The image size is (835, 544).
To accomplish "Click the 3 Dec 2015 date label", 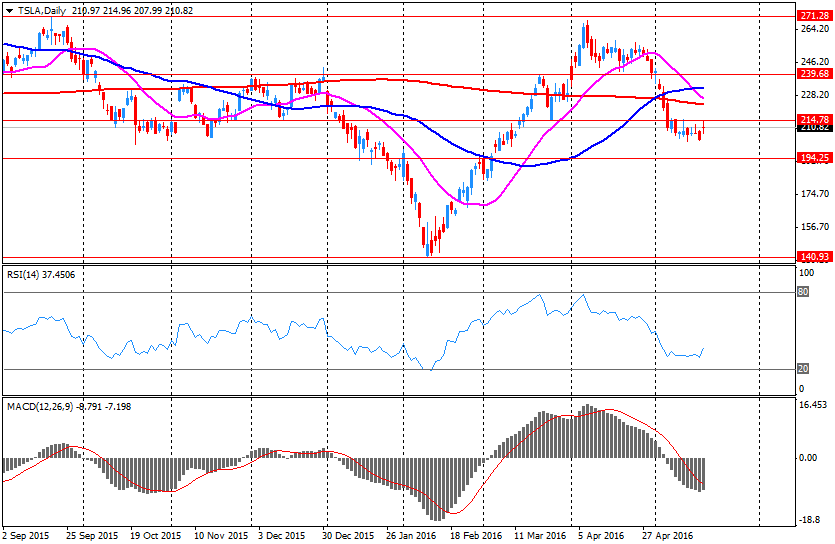I will point(282,535).
